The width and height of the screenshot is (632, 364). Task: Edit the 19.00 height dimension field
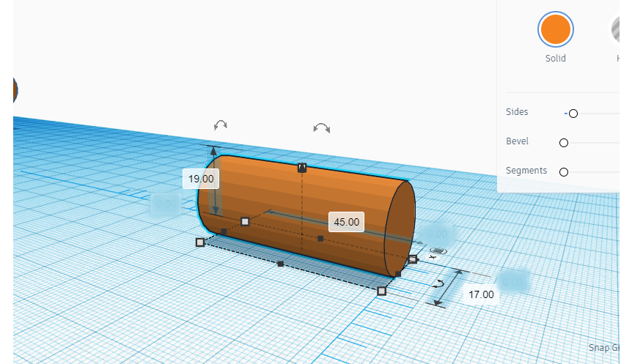[x=201, y=179]
